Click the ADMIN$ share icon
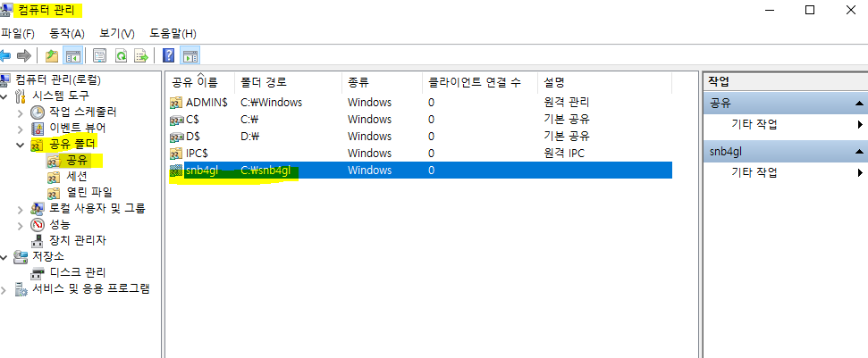Viewport: 868px width, 358px height. coord(177,102)
